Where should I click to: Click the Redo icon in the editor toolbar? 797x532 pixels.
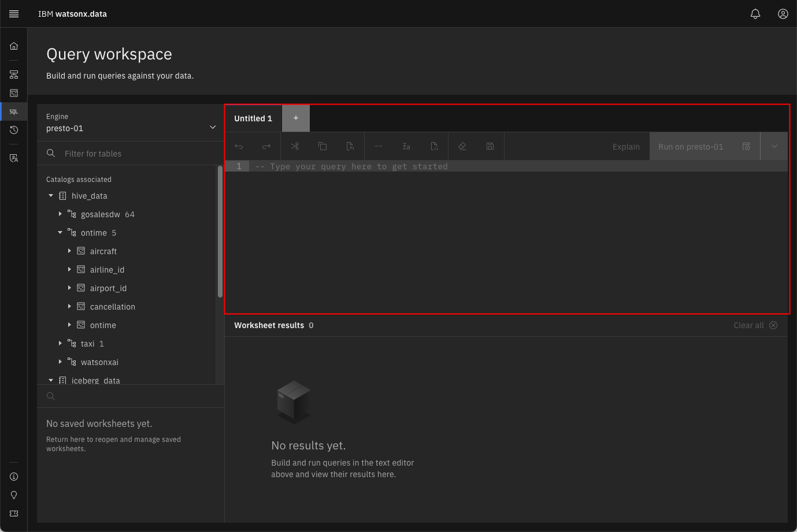coord(266,147)
